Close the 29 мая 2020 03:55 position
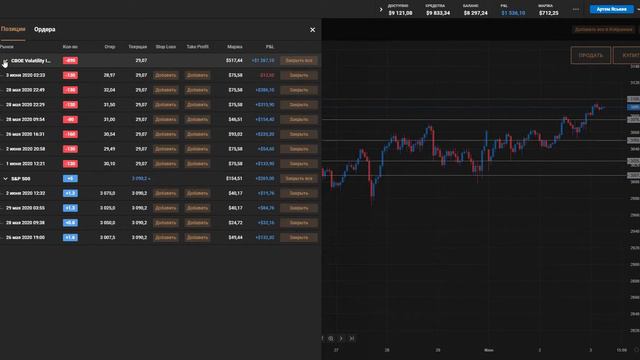The image size is (640, 360). tap(299, 208)
